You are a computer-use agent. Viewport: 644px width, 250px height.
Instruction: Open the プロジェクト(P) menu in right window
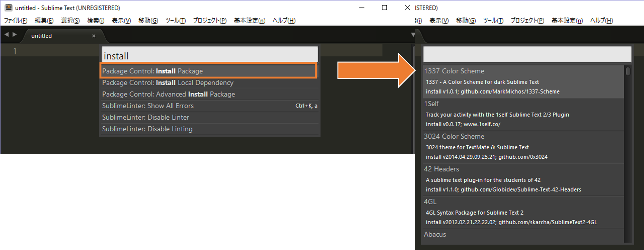(527, 21)
